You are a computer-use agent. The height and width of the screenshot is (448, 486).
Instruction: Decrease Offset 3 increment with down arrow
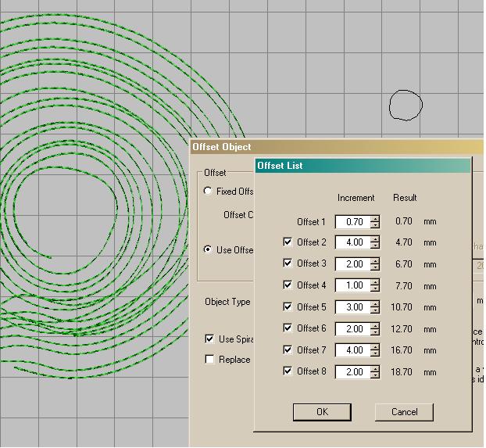pos(375,268)
